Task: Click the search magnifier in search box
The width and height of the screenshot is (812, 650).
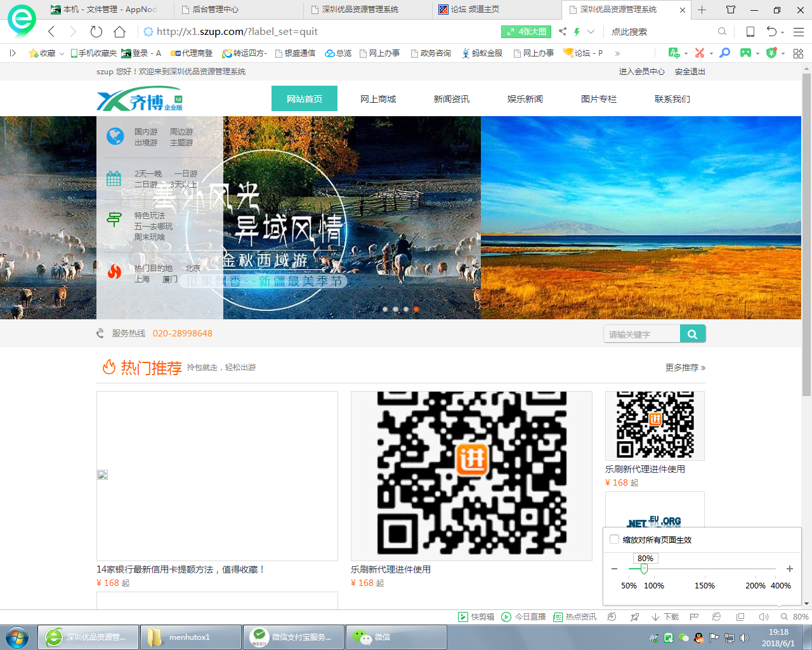Action: pos(722,32)
